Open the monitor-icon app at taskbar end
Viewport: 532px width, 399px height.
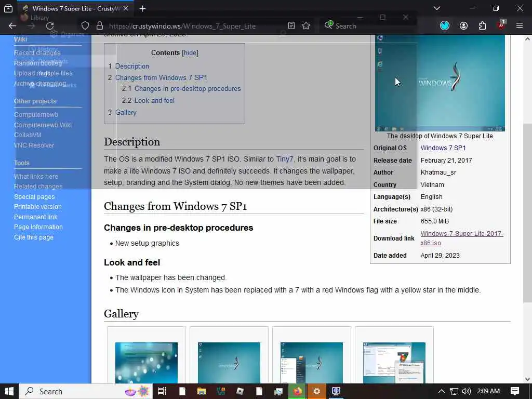click(336, 391)
